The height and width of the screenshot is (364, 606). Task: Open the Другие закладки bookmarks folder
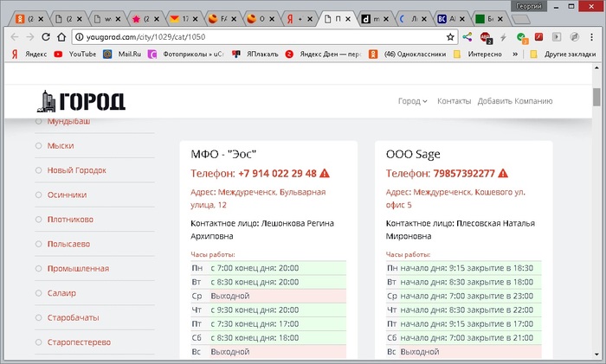(564, 54)
